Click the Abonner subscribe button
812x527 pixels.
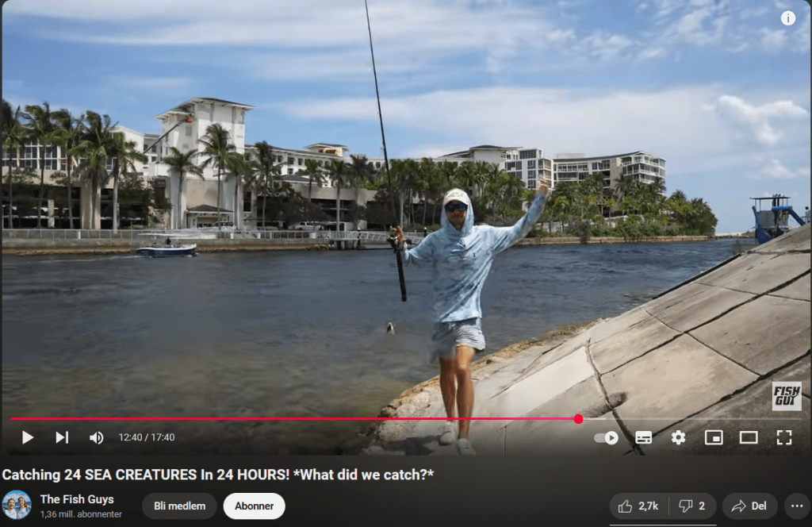click(x=255, y=506)
